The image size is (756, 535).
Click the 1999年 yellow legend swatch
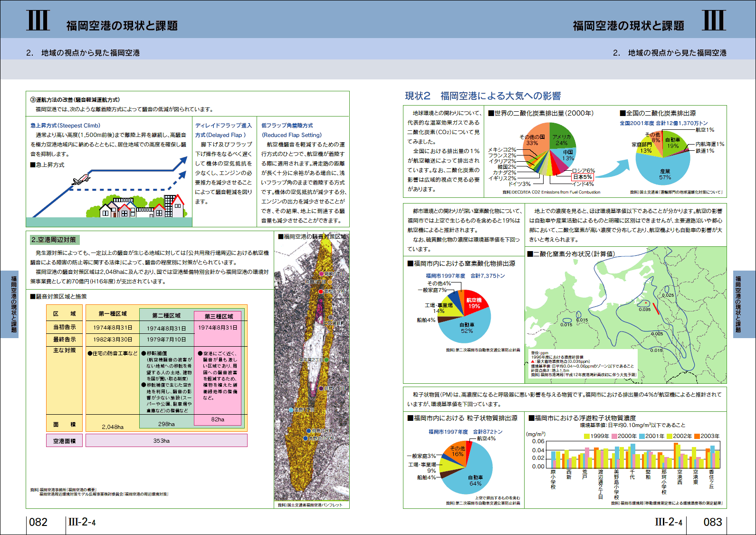[587, 436]
